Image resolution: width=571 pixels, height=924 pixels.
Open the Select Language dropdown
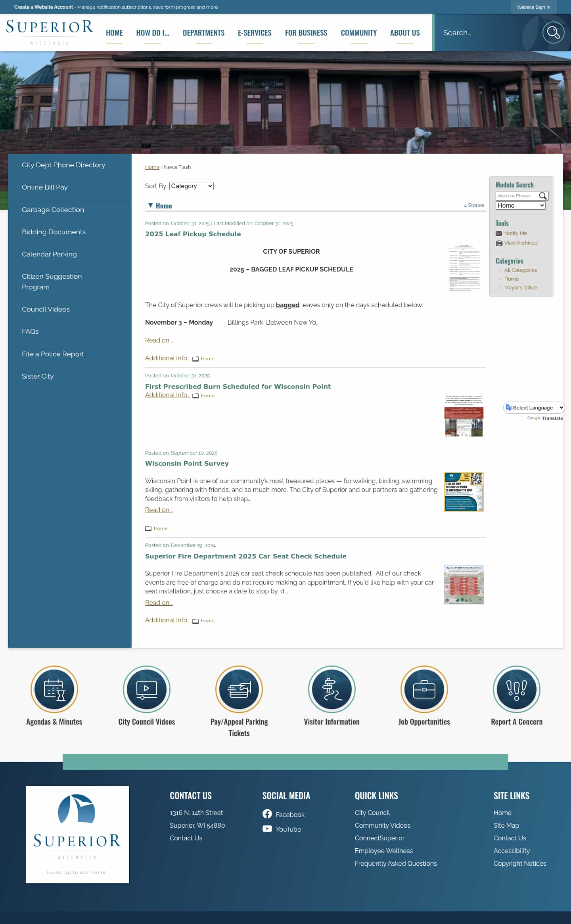point(534,407)
